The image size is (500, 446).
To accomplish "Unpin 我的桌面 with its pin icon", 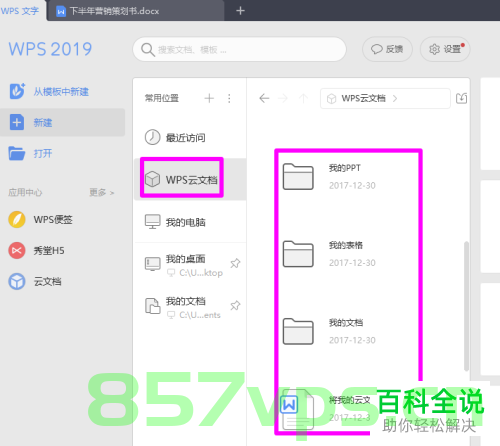I will pyautogui.click(x=235, y=263).
